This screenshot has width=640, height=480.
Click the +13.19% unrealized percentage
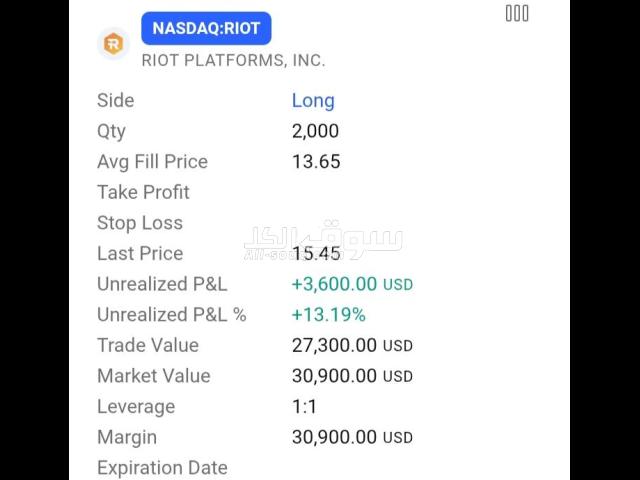pos(328,315)
